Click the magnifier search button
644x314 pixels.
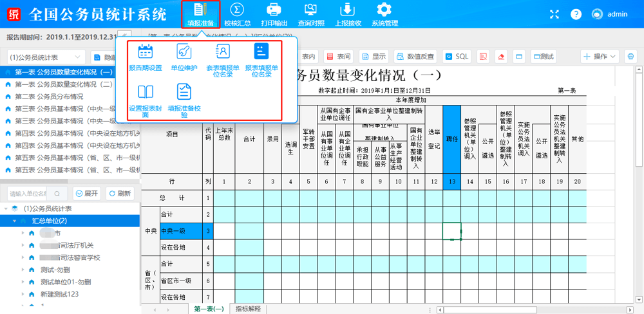point(59,193)
